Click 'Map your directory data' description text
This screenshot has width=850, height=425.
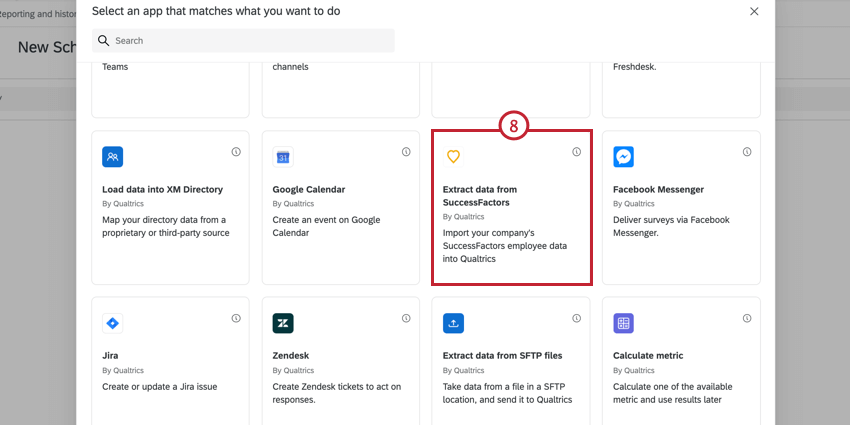[166, 227]
